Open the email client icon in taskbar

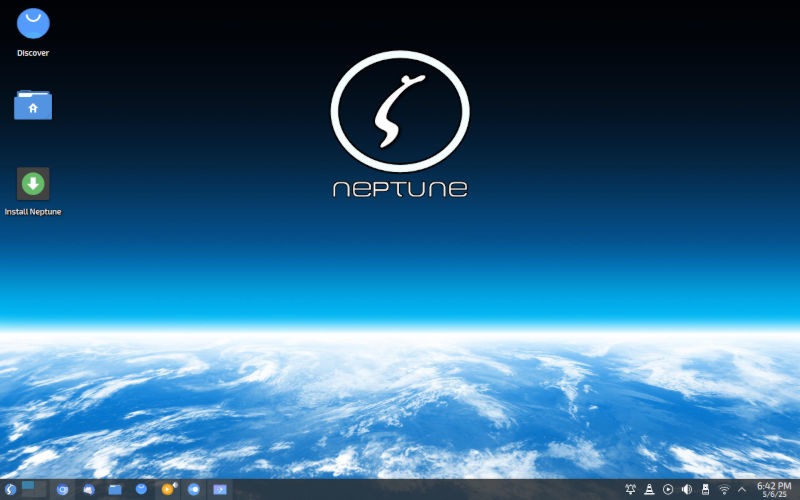(x=89, y=490)
